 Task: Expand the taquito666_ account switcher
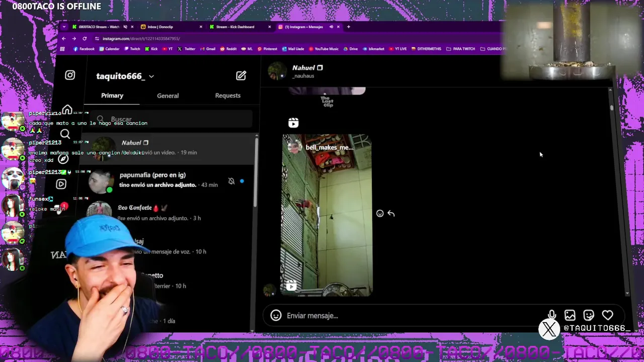(125, 76)
